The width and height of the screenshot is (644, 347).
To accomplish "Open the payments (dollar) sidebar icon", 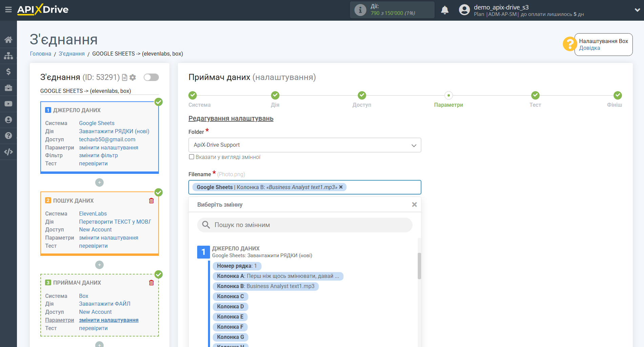I will pos(8,72).
